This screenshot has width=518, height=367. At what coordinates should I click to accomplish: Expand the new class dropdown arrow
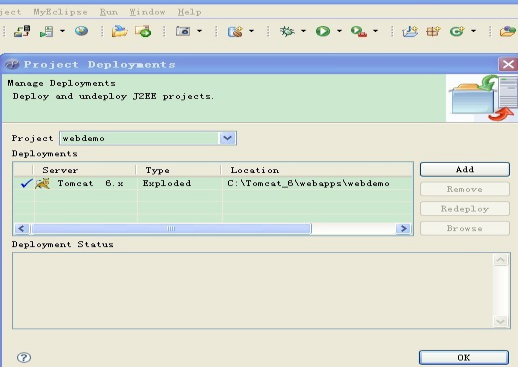coord(473,31)
